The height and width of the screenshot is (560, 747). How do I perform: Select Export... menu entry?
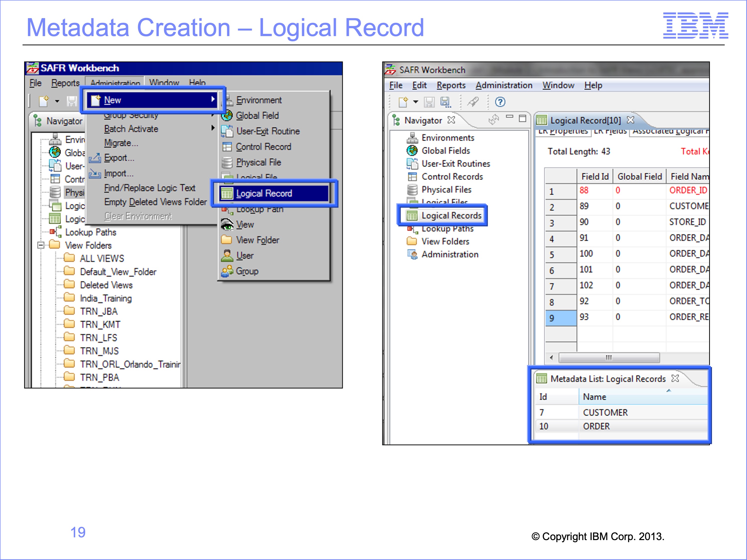(x=119, y=158)
